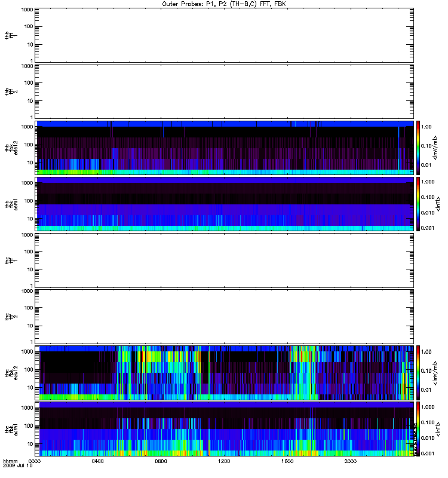
Task: Select the empty thc fff 1 panel
Action: click(225, 261)
